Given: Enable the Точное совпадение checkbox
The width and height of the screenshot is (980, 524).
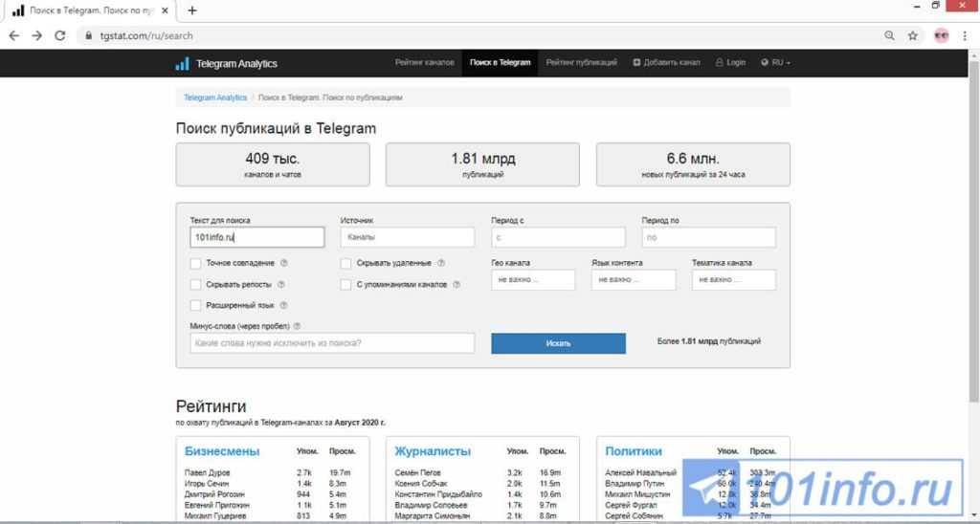Looking at the screenshot, I should pyautogui.click(x=195, y=263).
